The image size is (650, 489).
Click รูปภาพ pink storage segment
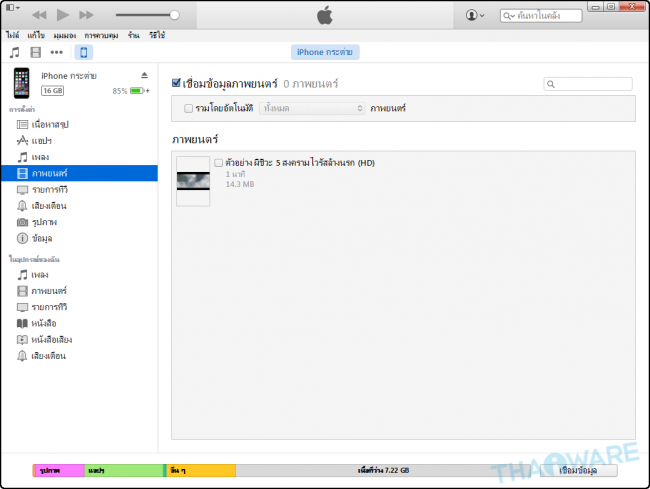60,470
